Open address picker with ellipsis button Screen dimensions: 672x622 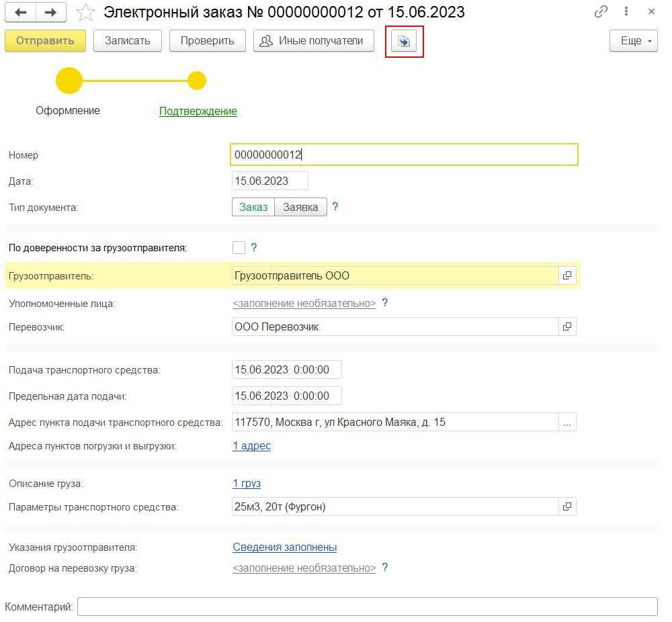tap(567, 423)
